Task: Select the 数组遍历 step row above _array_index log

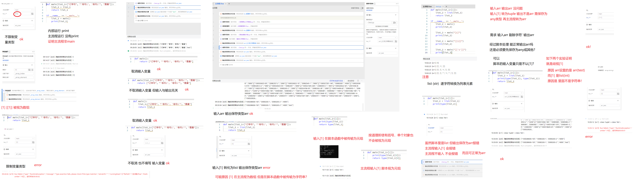Action: pyautogui.click(x=39, y=91)
